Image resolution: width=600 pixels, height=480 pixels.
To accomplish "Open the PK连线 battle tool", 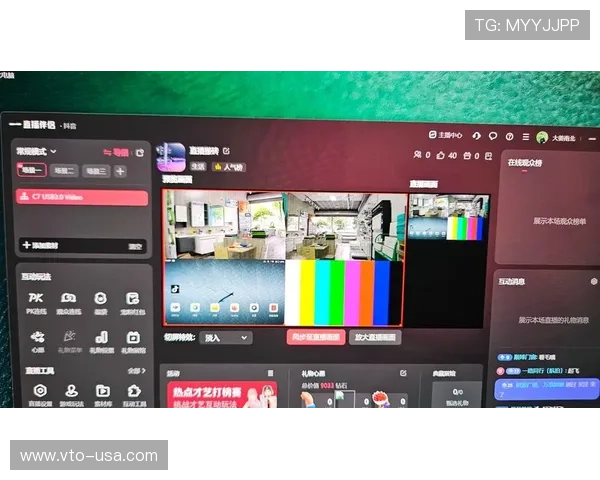I will tap(36, 303).
